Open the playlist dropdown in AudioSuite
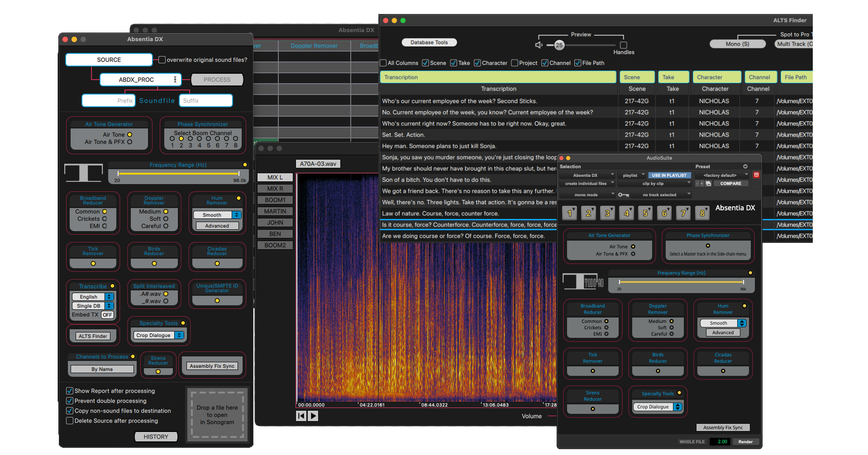The height and width of the screenshot is (455, 868). pos(632,175)
